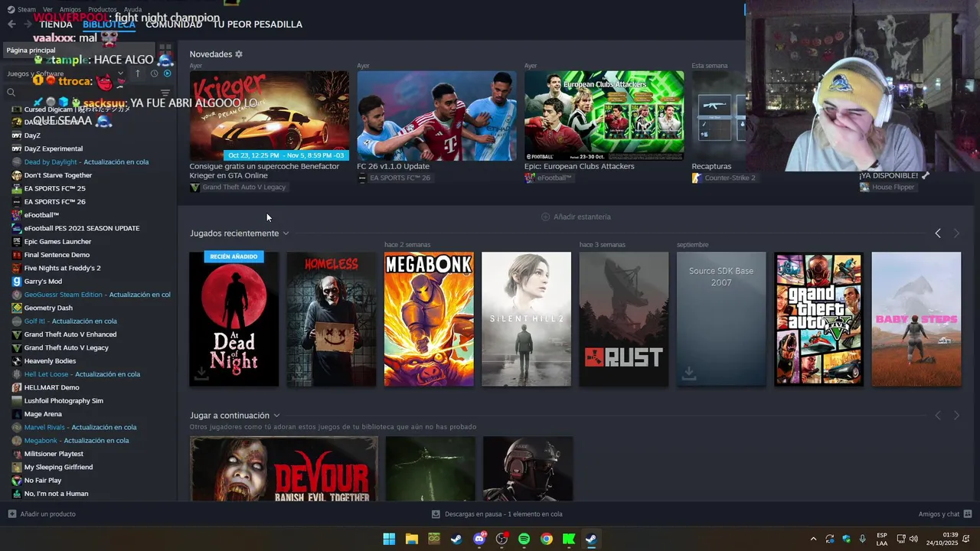Toggle the recent activity clock filter
The height and width of the screenshot is (551, 980).
click(154, 73)
